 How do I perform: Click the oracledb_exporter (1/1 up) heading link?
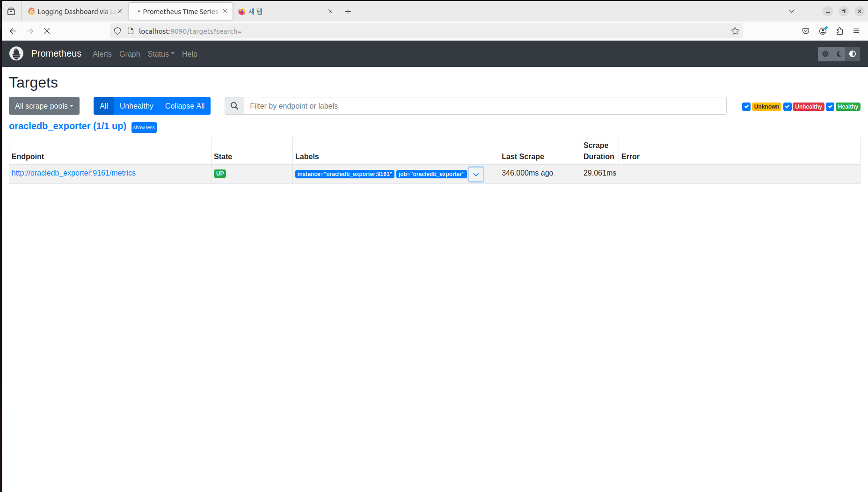pos(68,126)
